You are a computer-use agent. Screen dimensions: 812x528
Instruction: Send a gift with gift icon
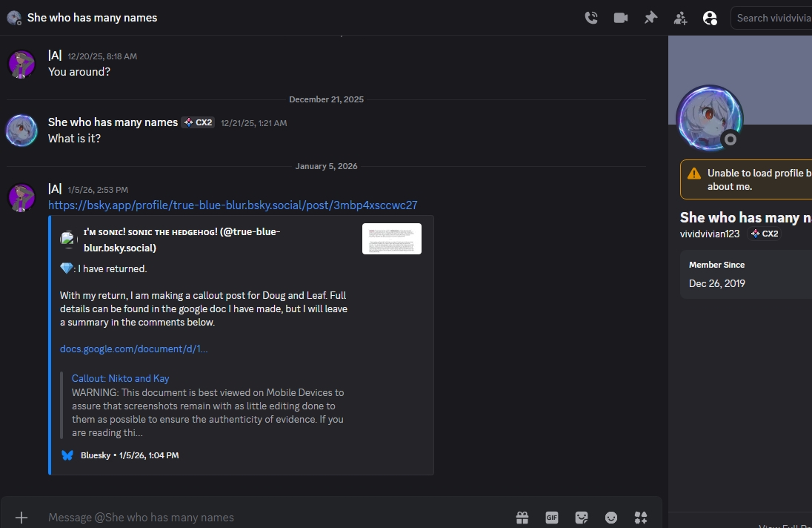[522, 517]
